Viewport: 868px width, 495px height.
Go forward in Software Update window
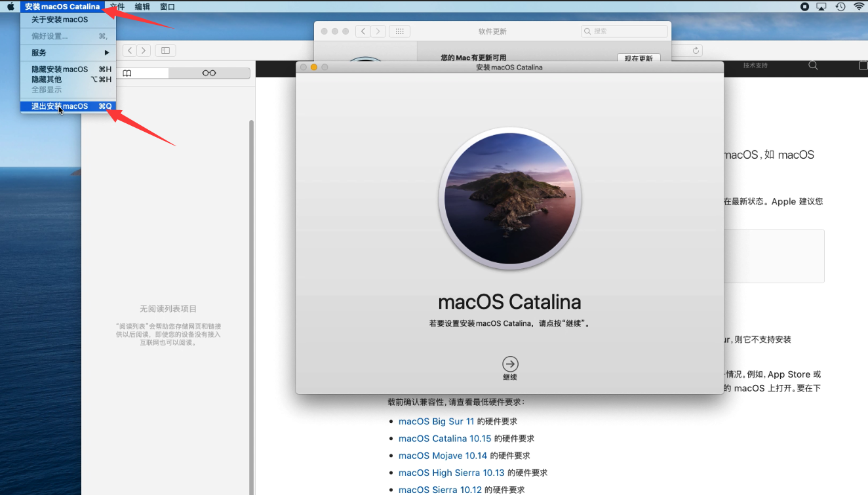[x=379, y=31]
